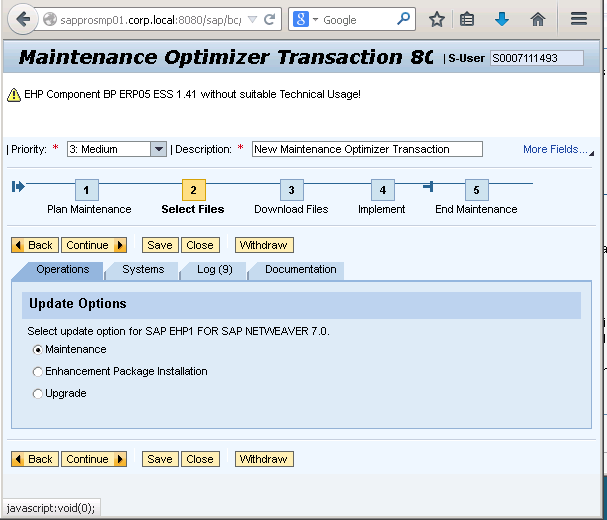The image size is (607, 520).
Task: Bookmark this page with the star icon
Action: (437, 19)
